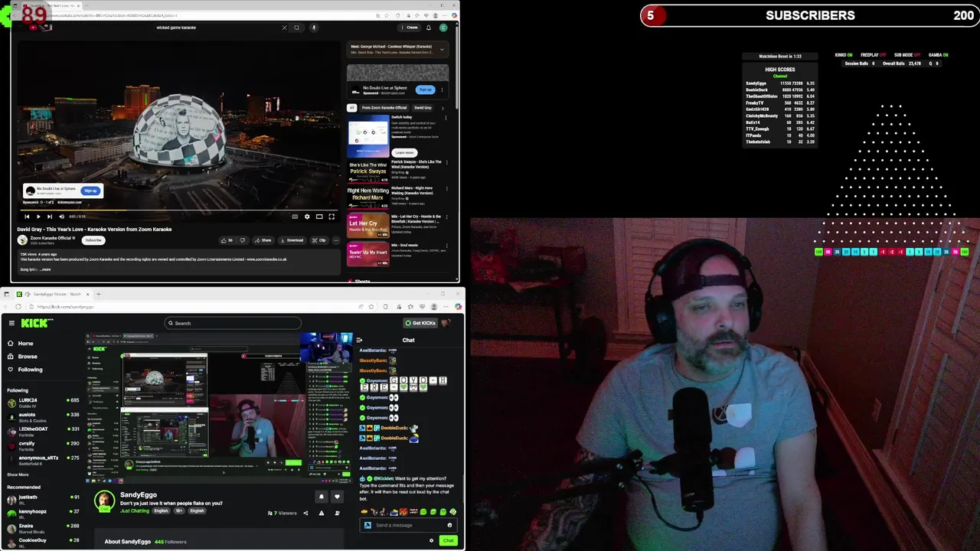The width and height of the screenshot is (980, 551).
Task: Click the Get KICKs button
Action: (420, 323)
